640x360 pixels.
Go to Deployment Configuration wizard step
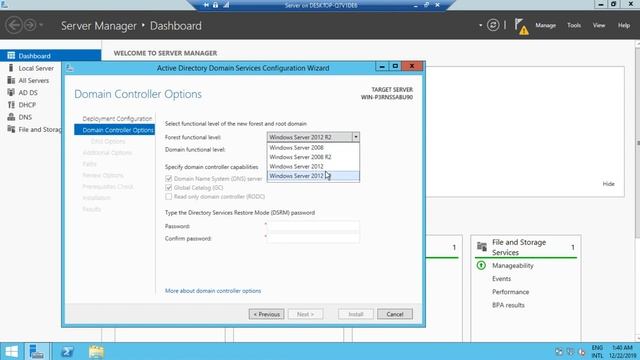click(x=117, y=119)
